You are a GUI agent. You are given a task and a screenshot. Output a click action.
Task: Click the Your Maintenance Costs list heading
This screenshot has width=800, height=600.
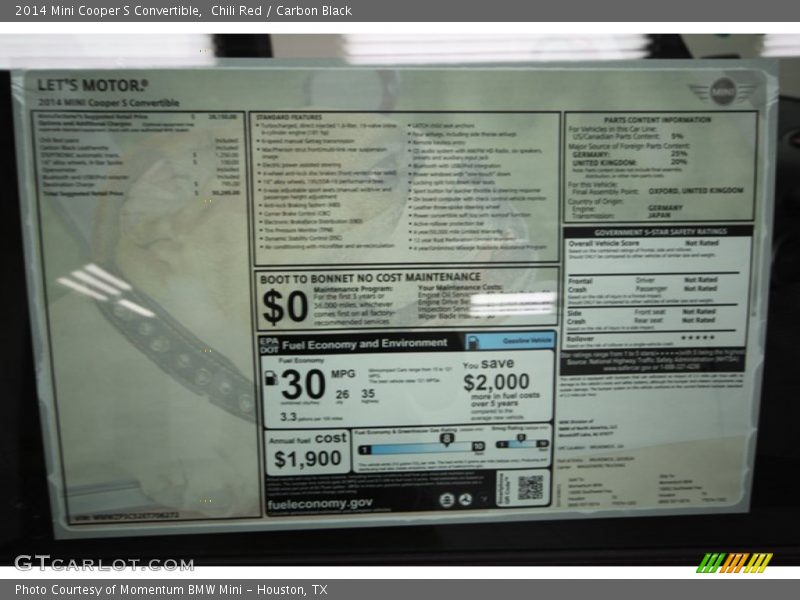[x=460, y=288]
